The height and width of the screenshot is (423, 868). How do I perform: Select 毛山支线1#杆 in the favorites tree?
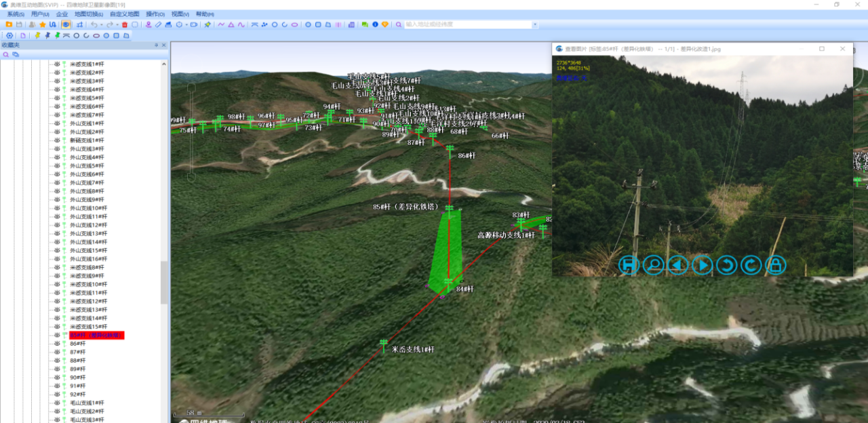pyautogui.click(x=87, y=403)
